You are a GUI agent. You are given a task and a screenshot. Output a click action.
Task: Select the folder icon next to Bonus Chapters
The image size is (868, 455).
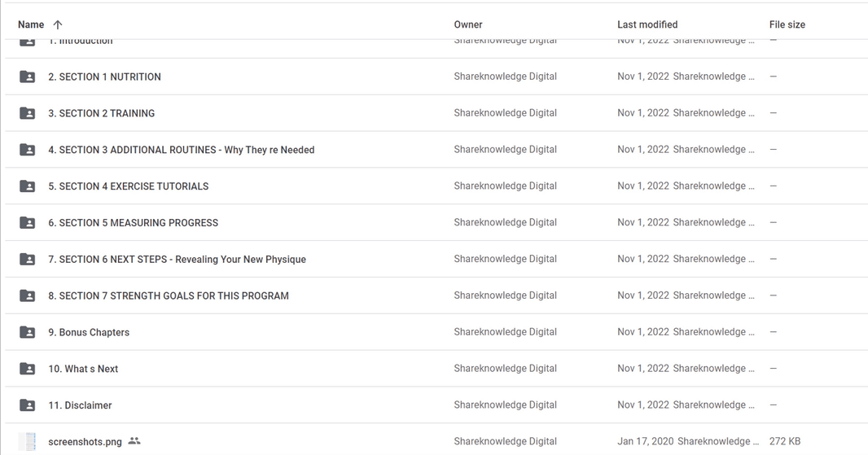[27, 332]
